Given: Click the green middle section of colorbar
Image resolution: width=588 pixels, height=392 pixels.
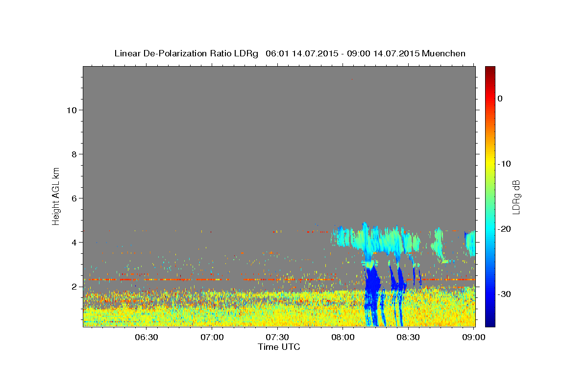Looking at the screenshot, I should click(490, 196).
